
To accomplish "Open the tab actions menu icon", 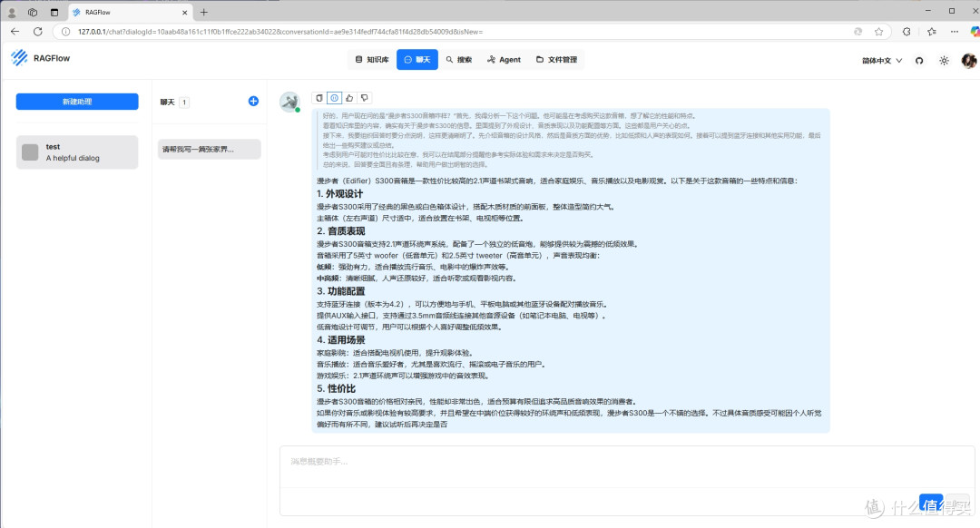I will (x=54, y=12).
